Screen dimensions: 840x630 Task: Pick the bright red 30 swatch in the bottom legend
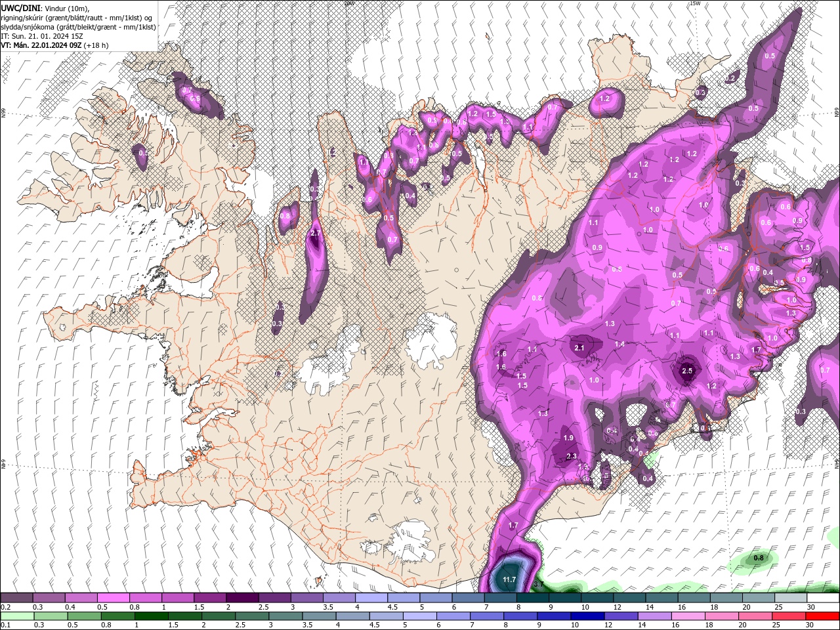(823, 616)
